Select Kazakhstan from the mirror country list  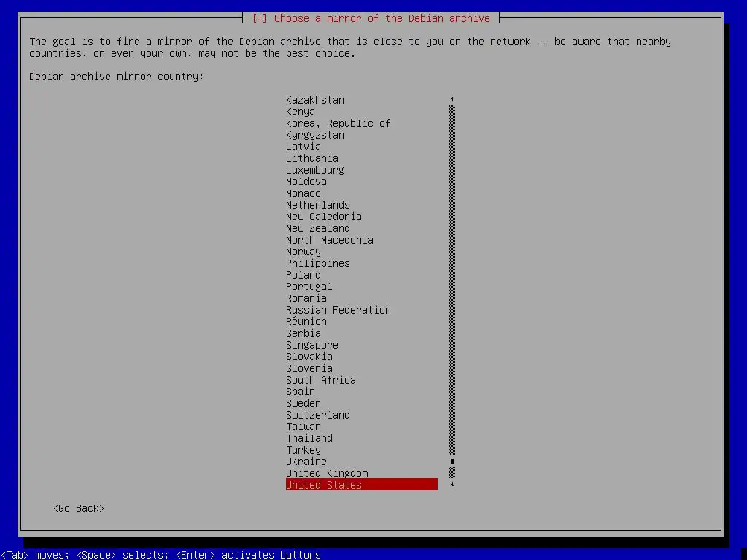pyautogui.click(x=315, y=100)
